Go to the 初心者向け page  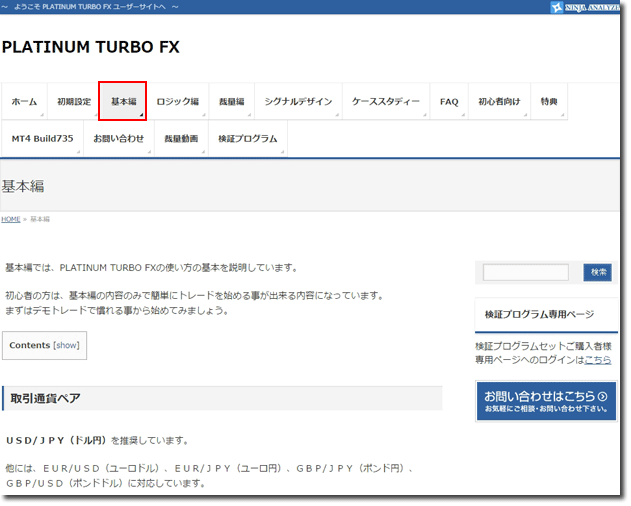pyautogui.click(x=499, y=101)
